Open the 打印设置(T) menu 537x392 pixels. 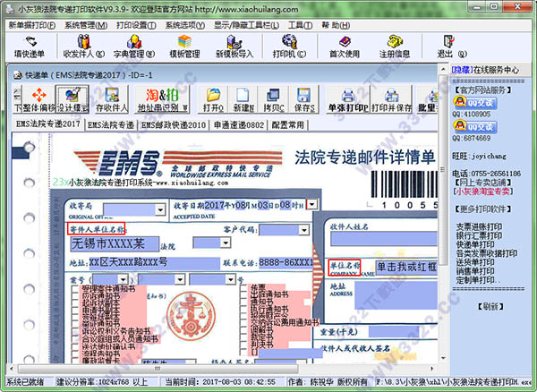(x=136, y=25)
